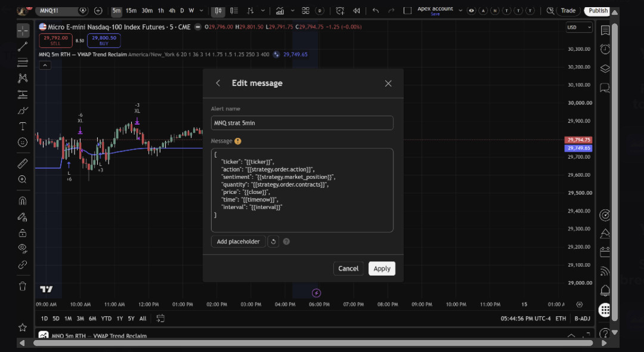Screen dimensions: 644x352
Task: Open the USD currency dropdown
Action: pos(579,27)
